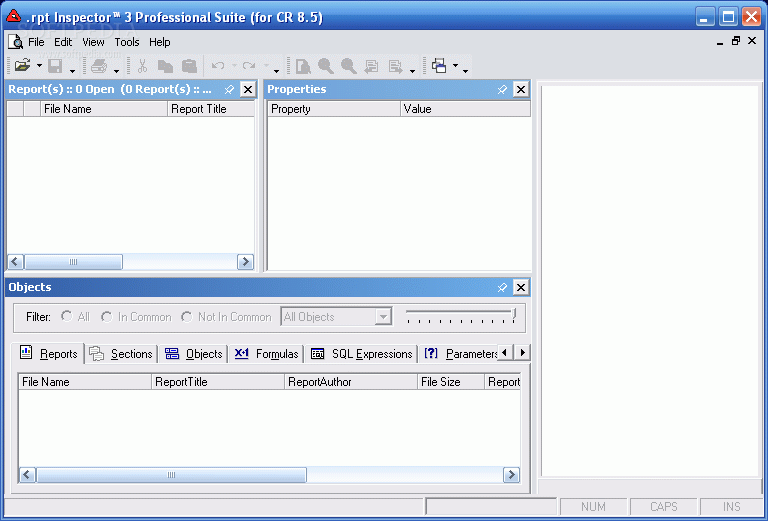Close the Report(s) panel
768x521 pixels.
point(248,90)
